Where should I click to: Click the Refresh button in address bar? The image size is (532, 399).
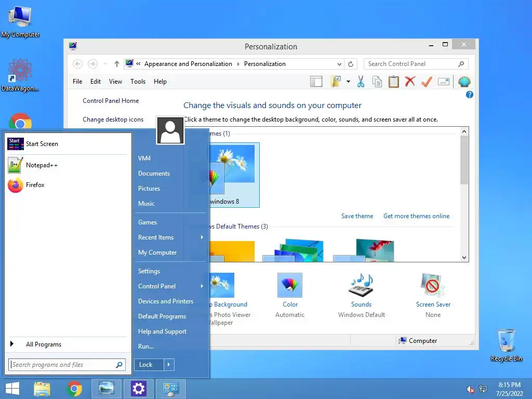(x=351, y=64)
